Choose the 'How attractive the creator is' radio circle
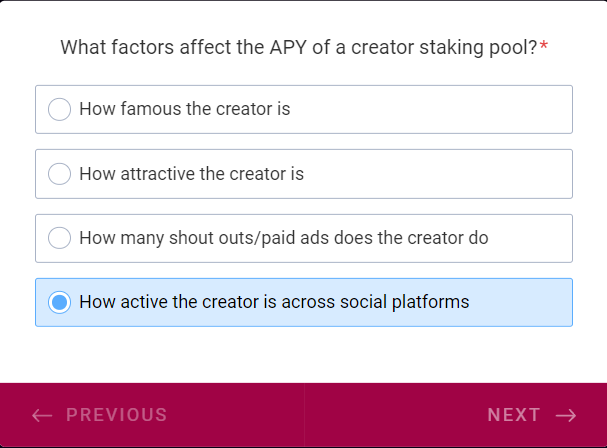607x448 pixels. click(60, 174)
